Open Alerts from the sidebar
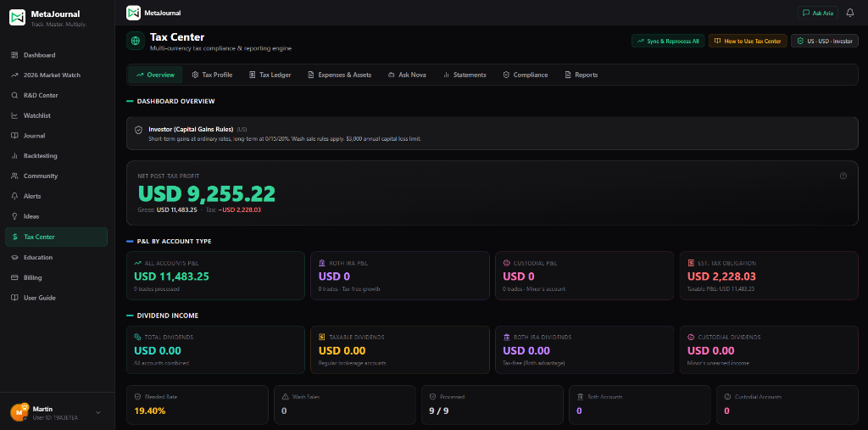 57,196
